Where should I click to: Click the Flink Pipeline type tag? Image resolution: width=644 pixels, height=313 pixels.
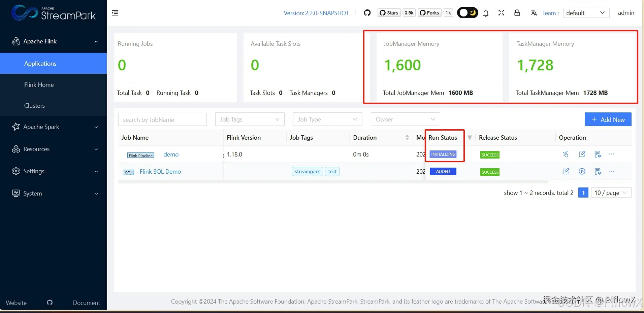140,155
